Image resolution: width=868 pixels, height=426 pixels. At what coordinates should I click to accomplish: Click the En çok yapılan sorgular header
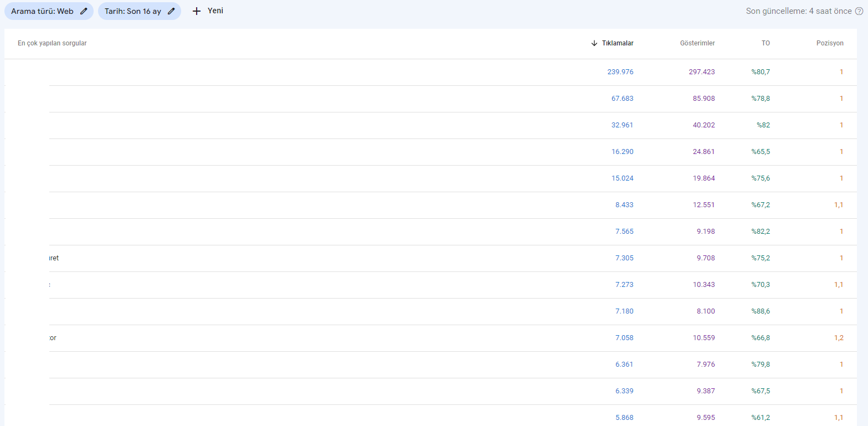pos(52,43)
